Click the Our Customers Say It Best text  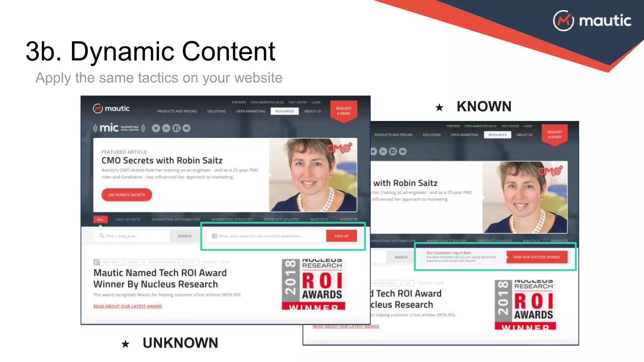tap(448, 253)
